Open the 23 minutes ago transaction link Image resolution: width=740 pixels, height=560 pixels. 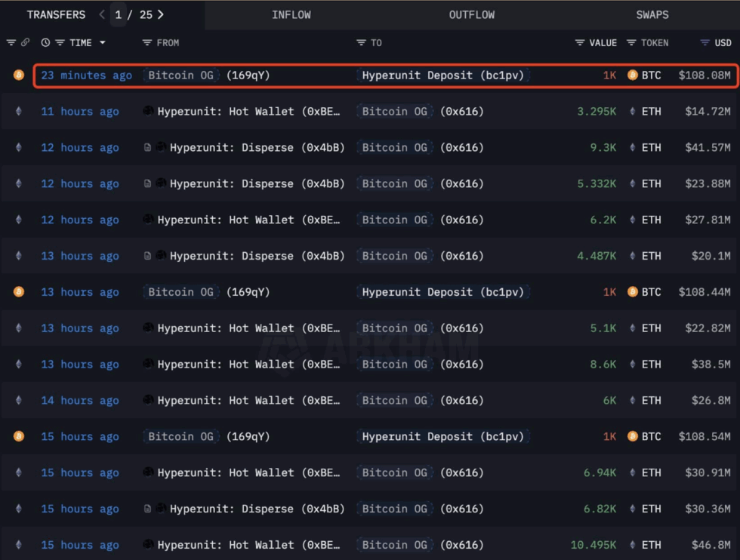[86, 75]
